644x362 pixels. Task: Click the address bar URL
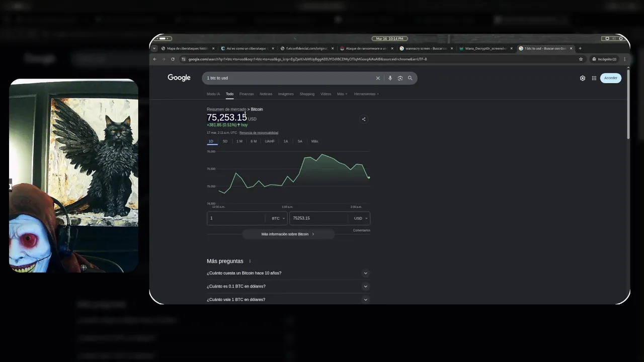tap(307, 59)
